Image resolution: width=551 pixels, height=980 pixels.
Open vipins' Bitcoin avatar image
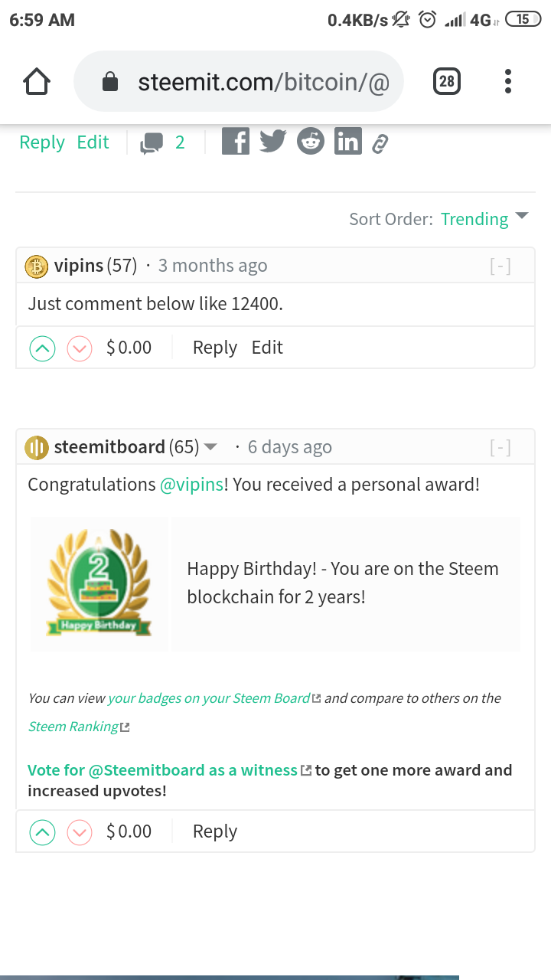coord(36,266)
